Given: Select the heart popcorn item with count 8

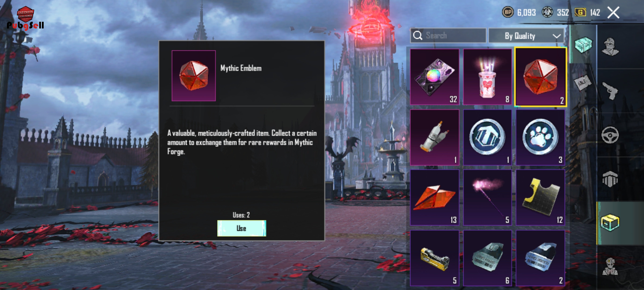Looking at the screenshot, I should click(488, 77).
